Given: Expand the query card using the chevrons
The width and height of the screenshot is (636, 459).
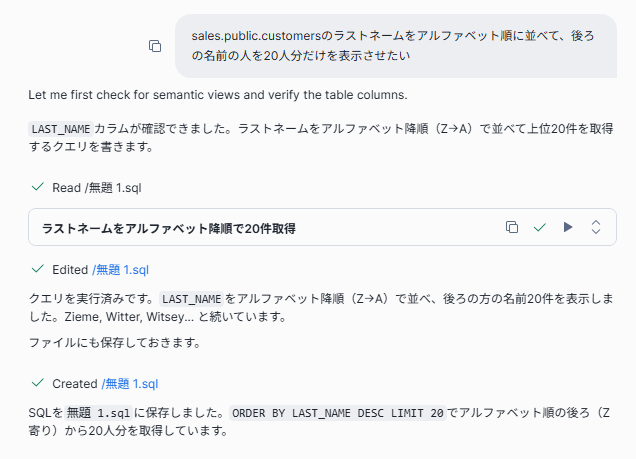Looking at the screenshot, I should tap(596, 228).
